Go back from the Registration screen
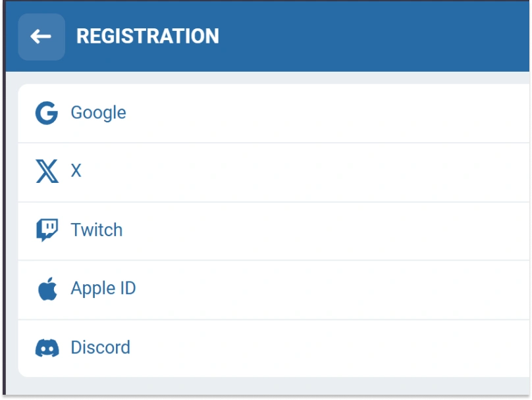Image resolution: width=532 pixels, height=400 pixels. 41,37
